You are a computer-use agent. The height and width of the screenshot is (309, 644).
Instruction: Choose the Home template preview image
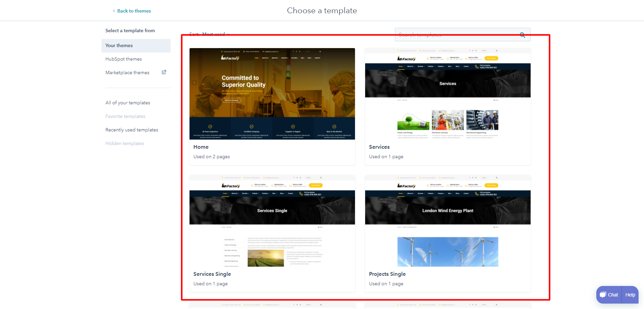272,94
